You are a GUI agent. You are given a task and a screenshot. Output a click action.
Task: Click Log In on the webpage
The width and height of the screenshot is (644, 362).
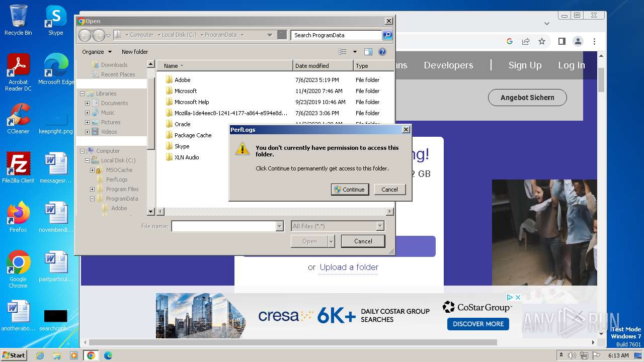[572, 65]
